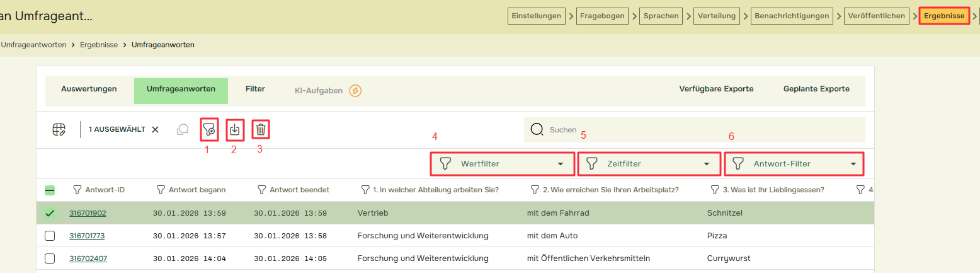This screenshot has width=980, height=273.
Task: Click the table column edit icon
Action: click(59, 129)
